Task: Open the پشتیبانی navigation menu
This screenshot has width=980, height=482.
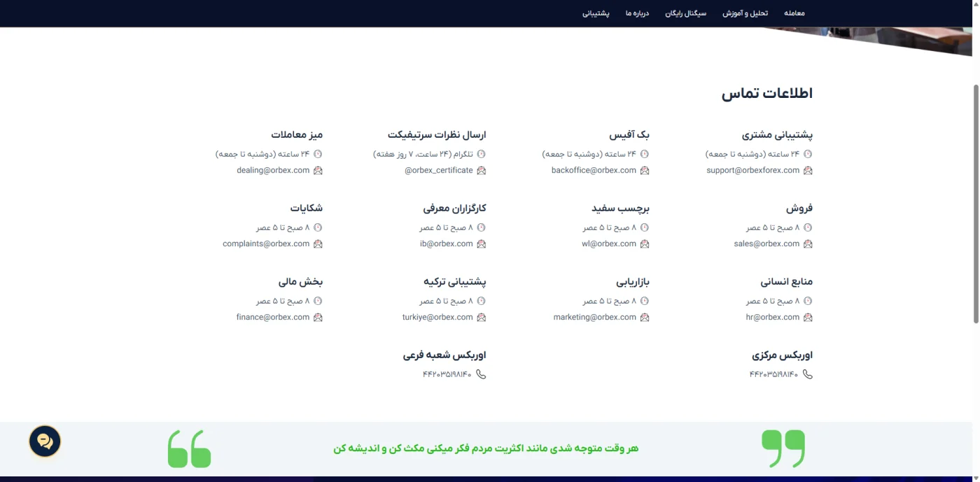Action: coord(596,13)
